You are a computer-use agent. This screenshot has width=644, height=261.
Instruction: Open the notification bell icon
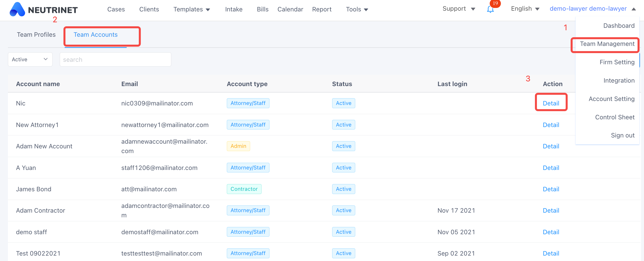[490, 9]
